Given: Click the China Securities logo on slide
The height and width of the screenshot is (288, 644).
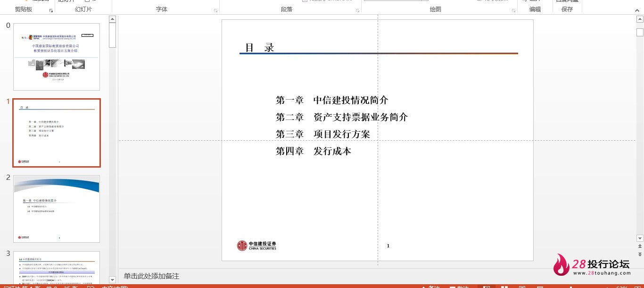Looking at the screenshot, I should [256, 246].
